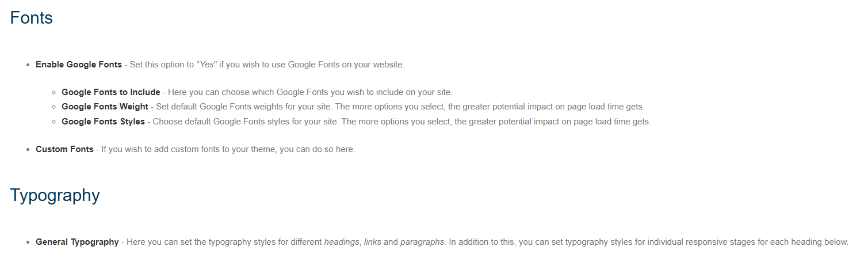Viewport: 868px width, 269px height.
Task: Click the italic word headings
Action: (342, 242)
